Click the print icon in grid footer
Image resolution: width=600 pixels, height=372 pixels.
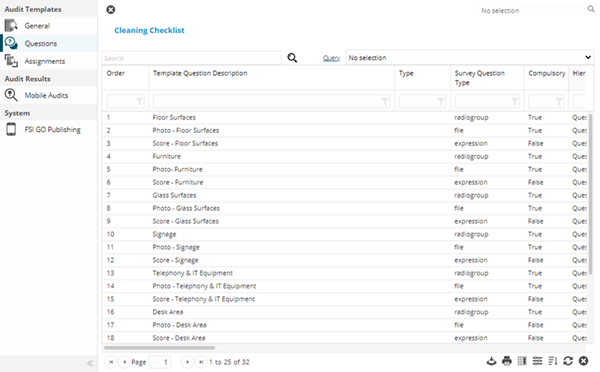(x=507, y=361)
